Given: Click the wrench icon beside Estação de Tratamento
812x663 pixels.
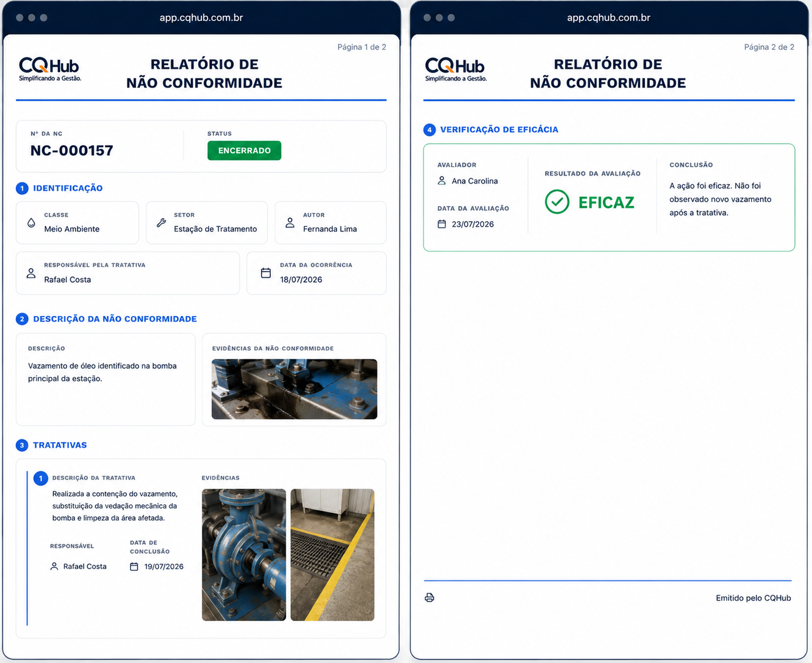Looking at the screenshot, I should pyautogui.click(x=161, y=223).
